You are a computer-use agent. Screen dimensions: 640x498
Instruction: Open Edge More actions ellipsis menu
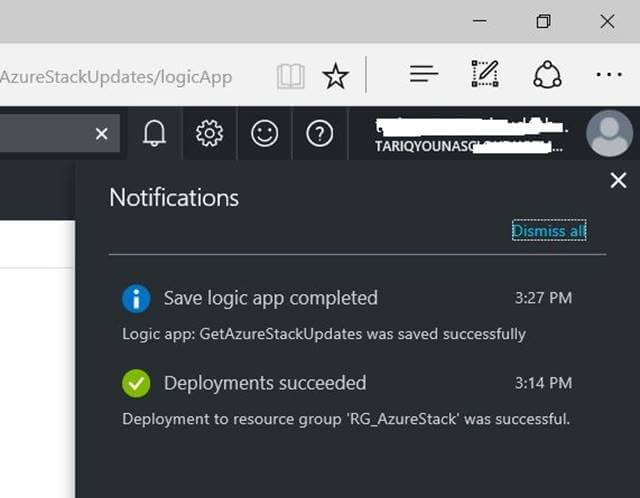coord(608,74)
